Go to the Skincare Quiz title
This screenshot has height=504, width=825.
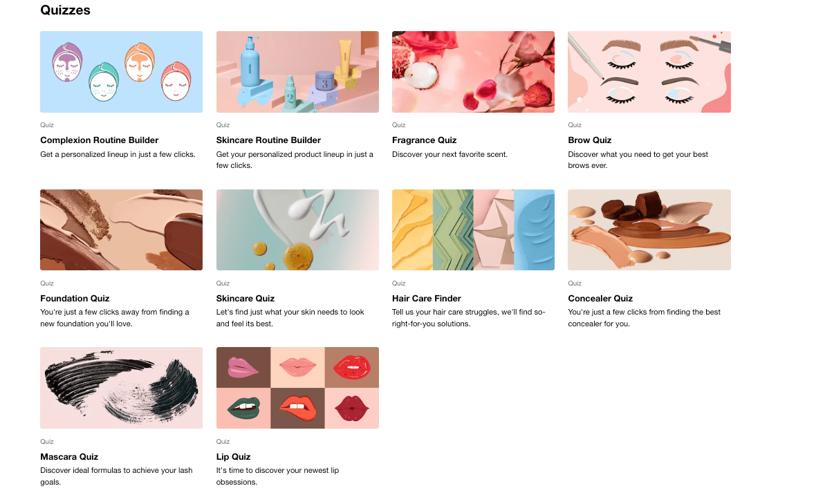pyautogui.click(x=245, y=298)
